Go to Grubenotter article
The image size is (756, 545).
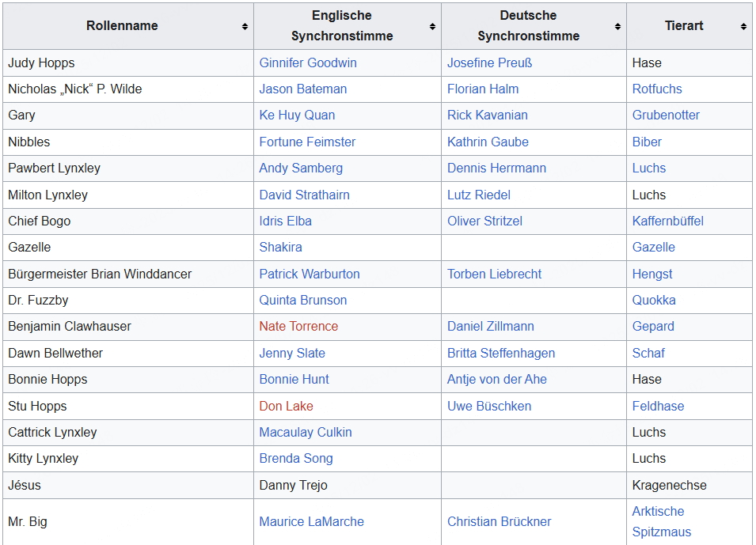tap(666, 115)
